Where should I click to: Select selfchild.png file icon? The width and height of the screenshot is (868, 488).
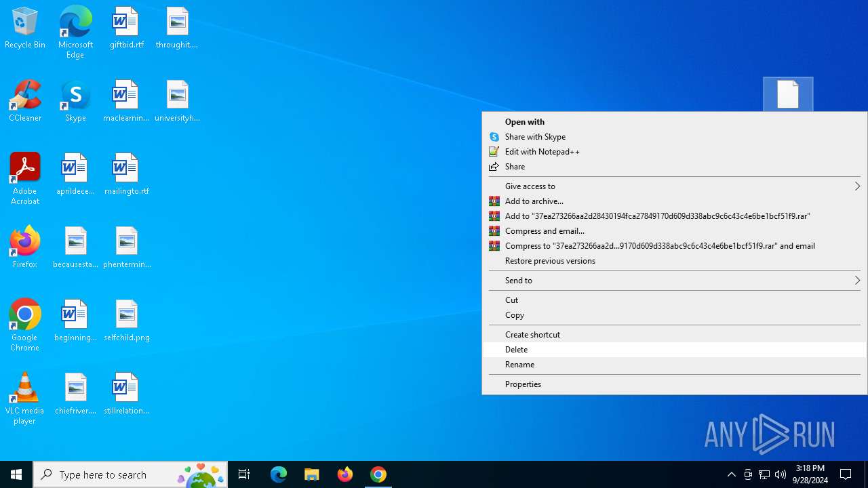(x=126, y=321)
